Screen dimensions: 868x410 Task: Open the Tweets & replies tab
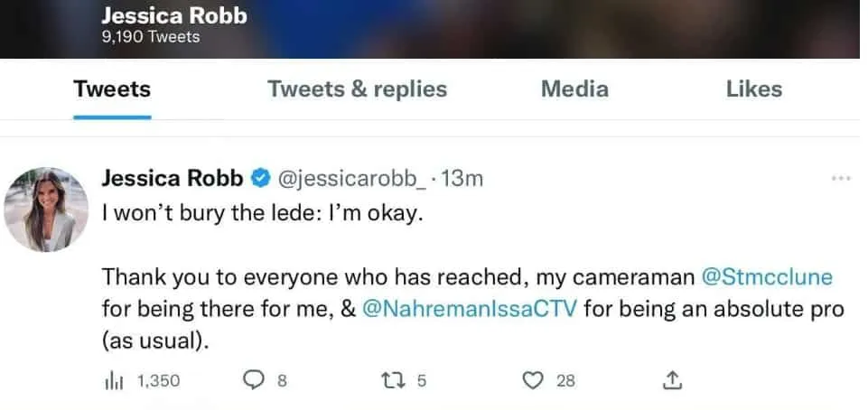pos(357,89)
